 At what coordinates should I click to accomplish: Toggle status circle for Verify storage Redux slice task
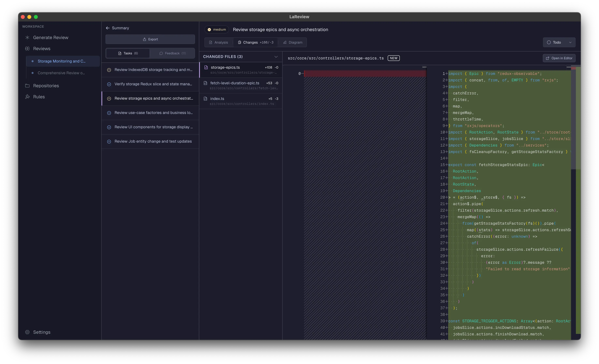(109, 84)
